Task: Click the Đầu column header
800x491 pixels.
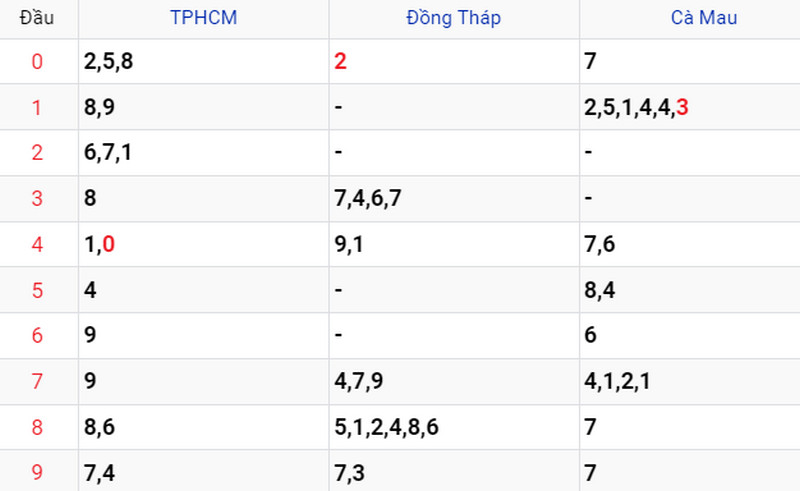Action: (x=37, y=18)
